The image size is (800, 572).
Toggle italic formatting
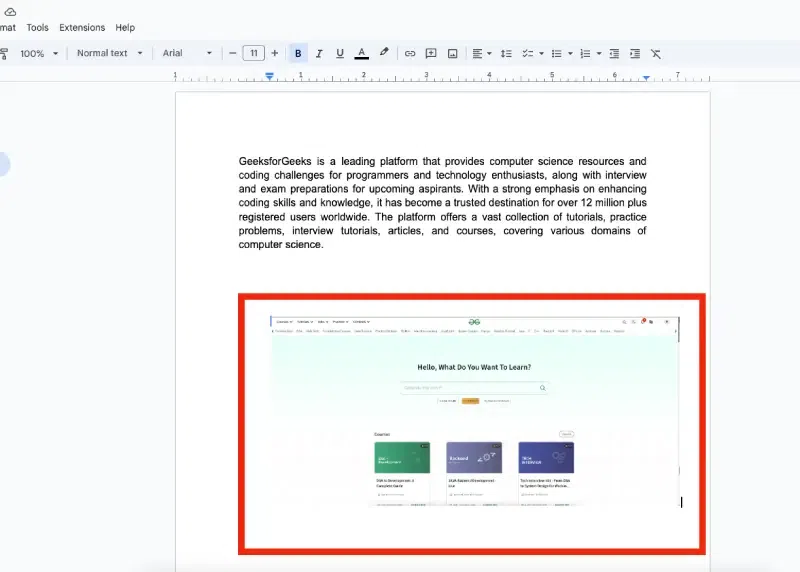319,53
